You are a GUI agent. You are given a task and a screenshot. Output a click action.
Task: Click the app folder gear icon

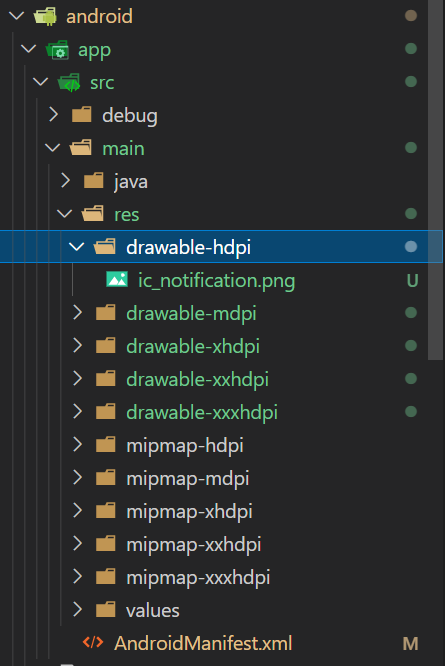(x=57, y=50)
